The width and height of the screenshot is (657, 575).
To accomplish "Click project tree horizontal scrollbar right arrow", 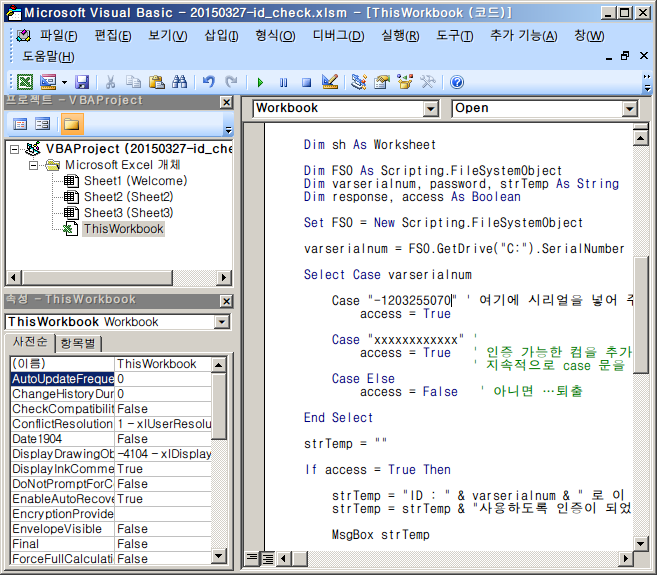I will tap(224, 277).
